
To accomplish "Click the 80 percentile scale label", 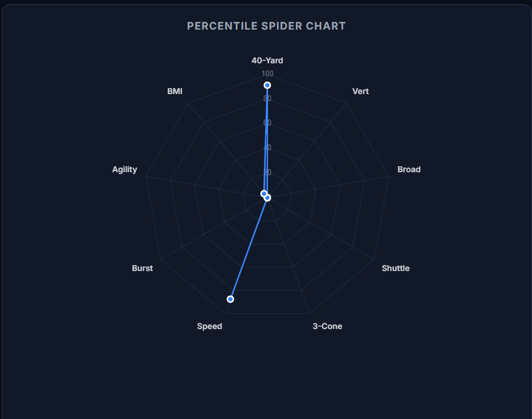I will click(267, 99).
